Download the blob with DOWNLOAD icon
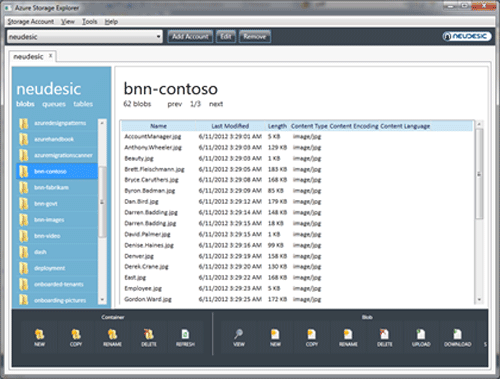Image resolution: width=500 pixels, height=380 pixels. (x=457, y=337)
